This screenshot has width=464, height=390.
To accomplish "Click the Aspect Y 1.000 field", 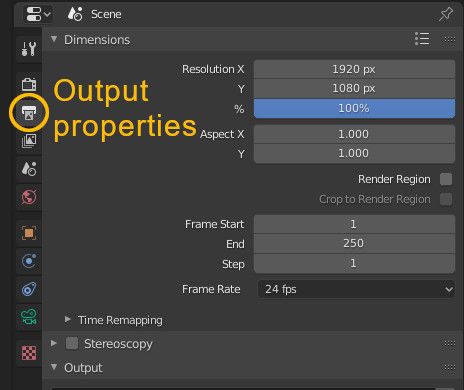I will point(354,153).
